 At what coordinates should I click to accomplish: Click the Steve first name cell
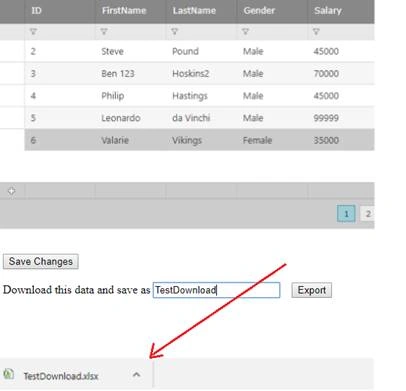[113, 51]
